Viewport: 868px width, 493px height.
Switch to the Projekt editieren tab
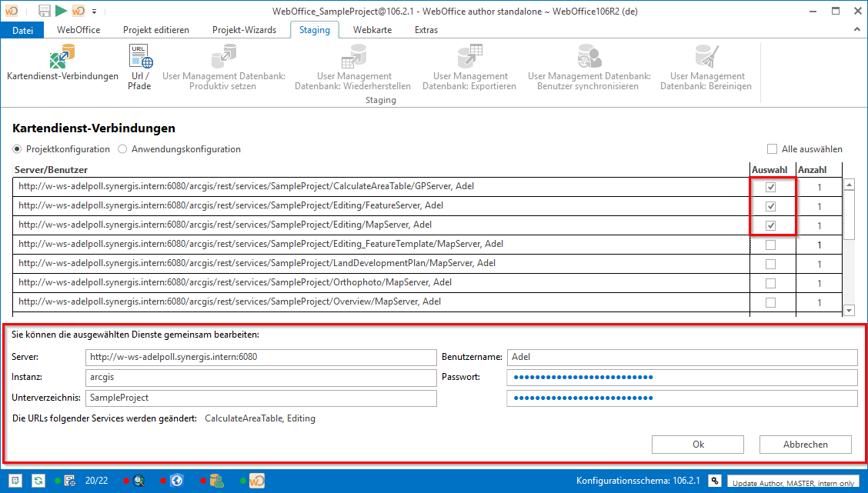tap(156, 30)
